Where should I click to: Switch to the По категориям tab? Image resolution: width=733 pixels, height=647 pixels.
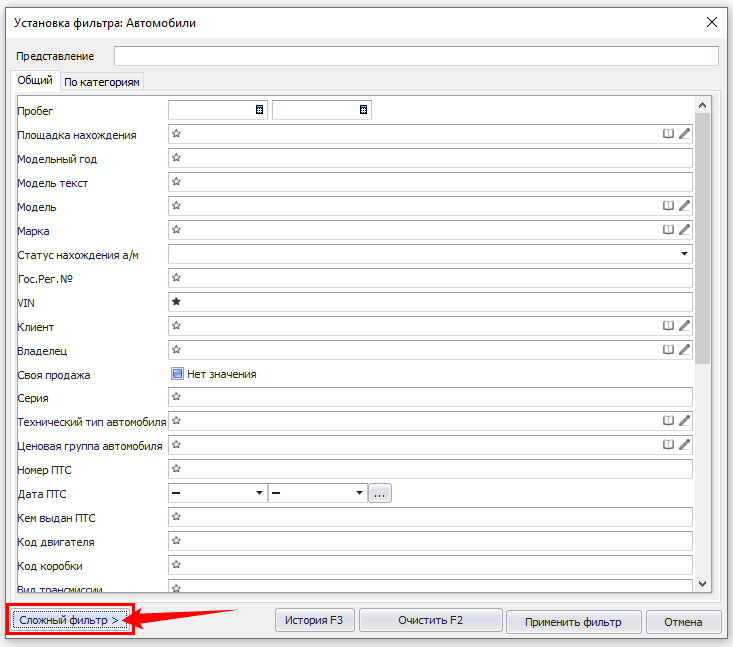point(102,82)
